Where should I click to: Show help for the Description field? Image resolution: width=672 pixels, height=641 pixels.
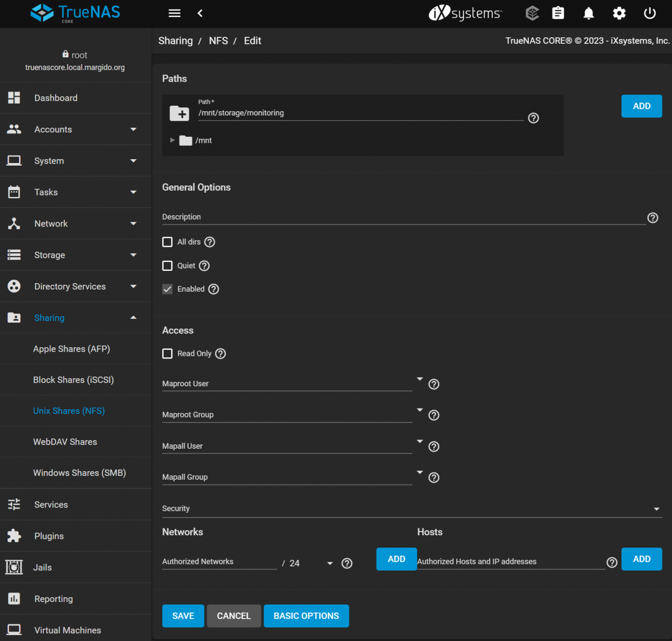click(653, 218)
